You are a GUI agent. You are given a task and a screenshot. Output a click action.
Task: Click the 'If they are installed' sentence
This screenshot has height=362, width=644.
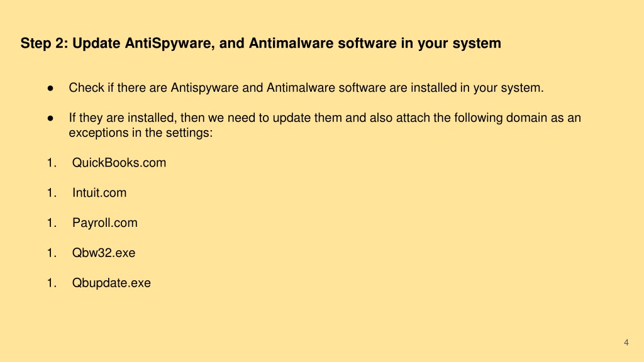325,125
